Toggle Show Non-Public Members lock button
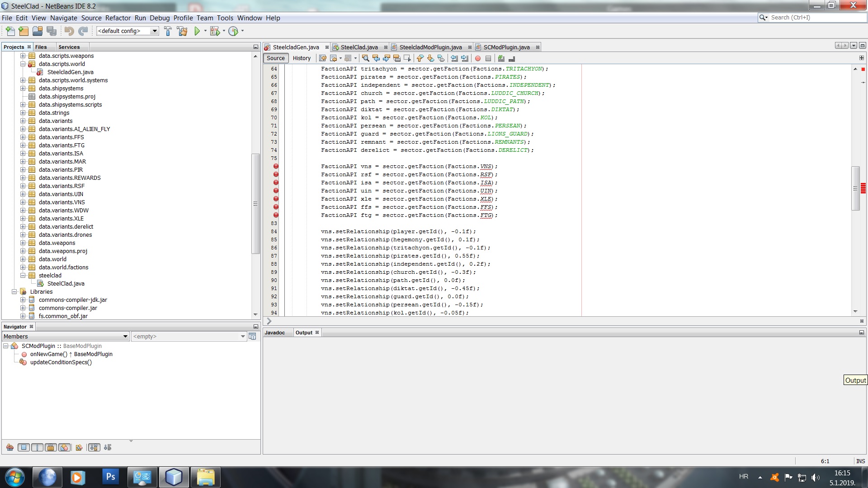This screenshot has height=488, width=868. point(51,447)
